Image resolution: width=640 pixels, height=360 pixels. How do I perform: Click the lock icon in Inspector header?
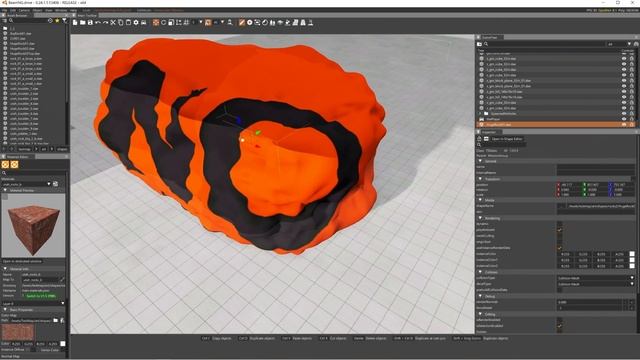point(480,139)
